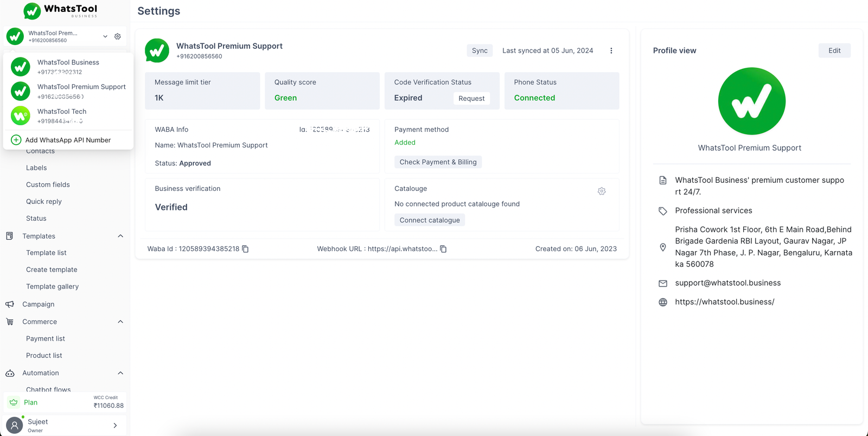The width and height of the screenshot is (868, 436).
Task: Collapse the Commerce section
Action: [120, 322]
